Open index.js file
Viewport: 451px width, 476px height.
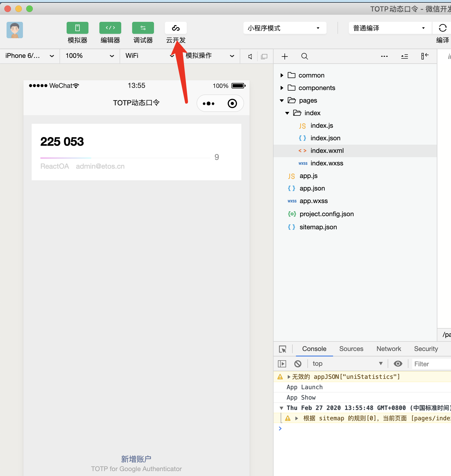[322, 126]
